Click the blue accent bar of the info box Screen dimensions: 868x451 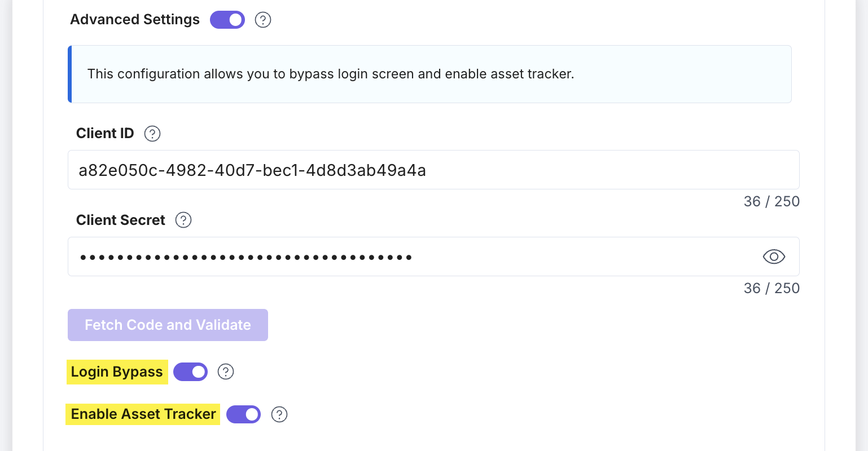[69, 74]
